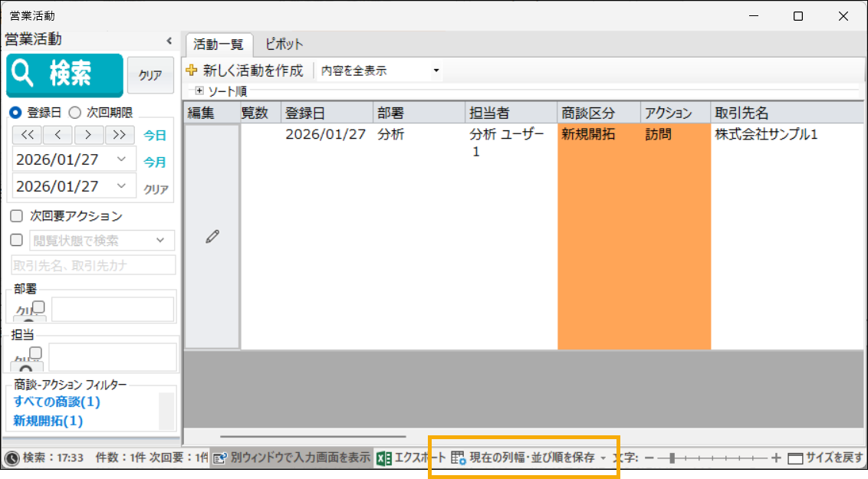
Task: Open the end date dropdown
Action: (121, 186)
